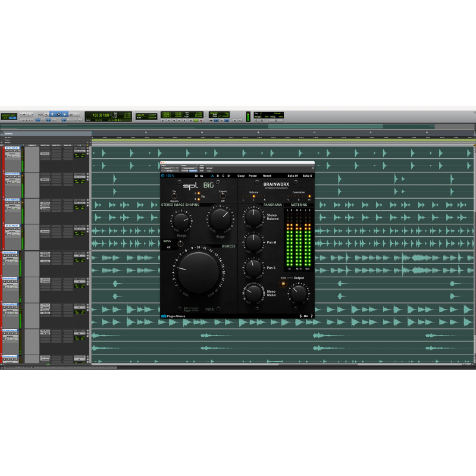Select the Scrubber tool in Pro Tools toolbar
This screenshot has height=476, width=476.
tap(71, 114)
